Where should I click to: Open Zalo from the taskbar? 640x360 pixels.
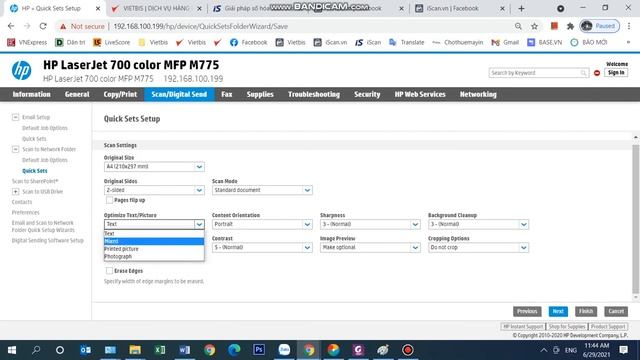pos(284,350)
